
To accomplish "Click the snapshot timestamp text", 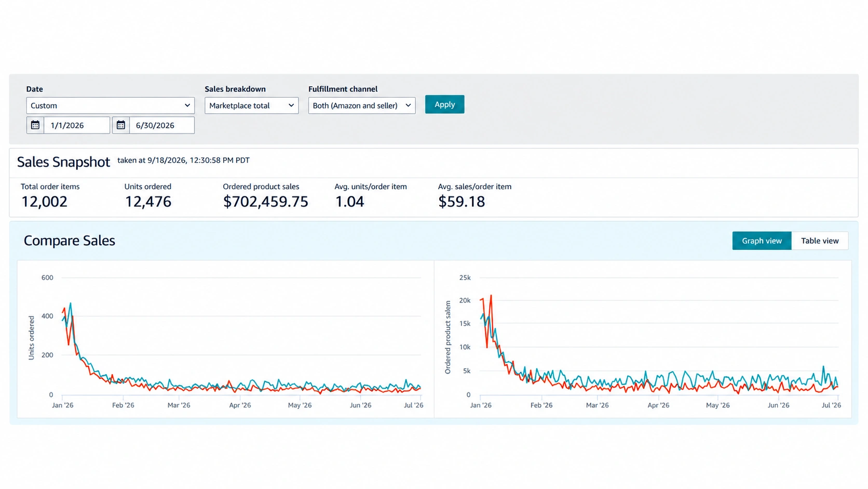I will click(x=183, y=160).
